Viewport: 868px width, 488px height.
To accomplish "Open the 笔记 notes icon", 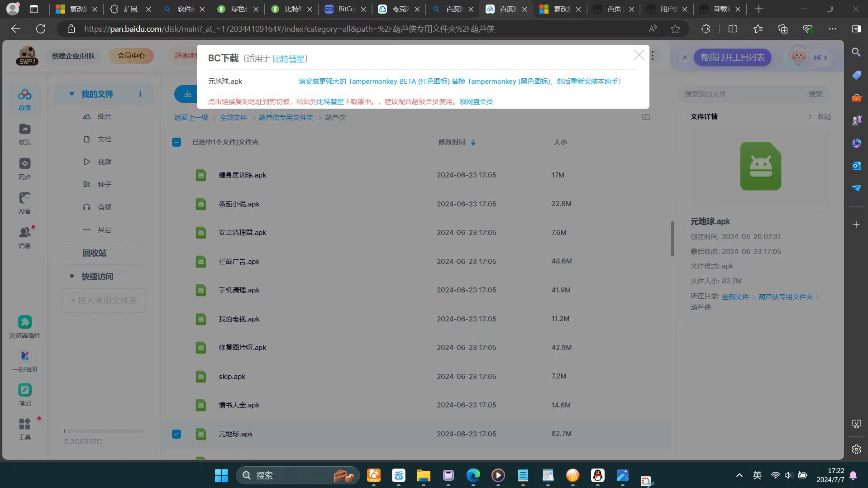I will pos(24,395).
